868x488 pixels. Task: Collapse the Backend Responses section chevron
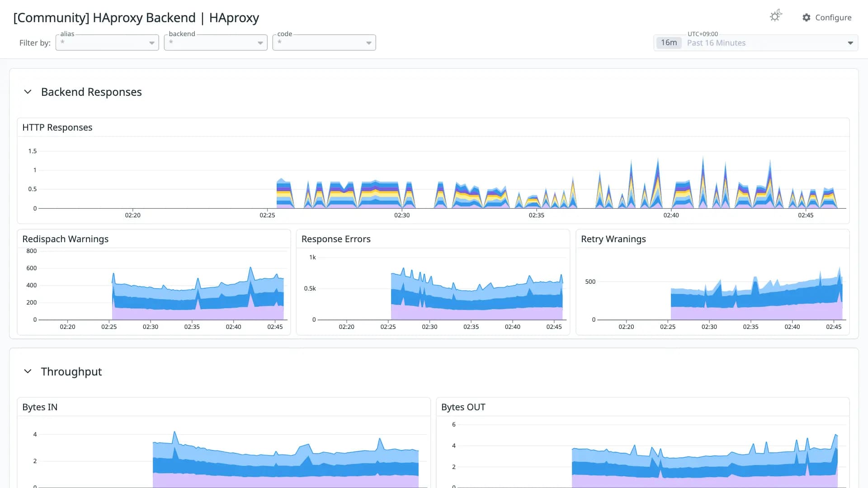pyautogui.click(x=28, y=92)
